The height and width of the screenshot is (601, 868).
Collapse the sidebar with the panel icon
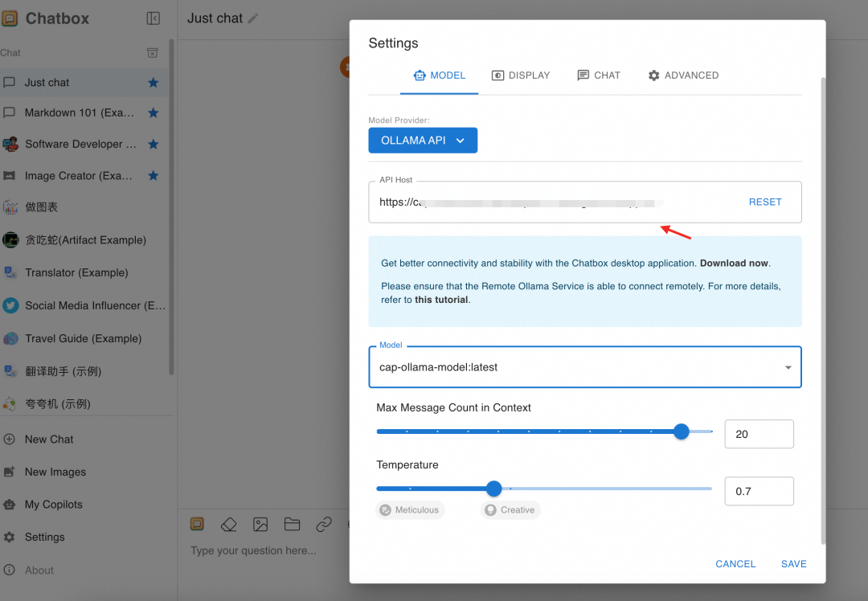(x=154, y=18)
